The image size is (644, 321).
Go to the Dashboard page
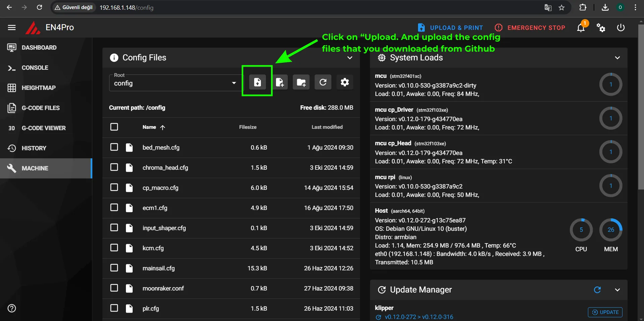coord(46,48)
